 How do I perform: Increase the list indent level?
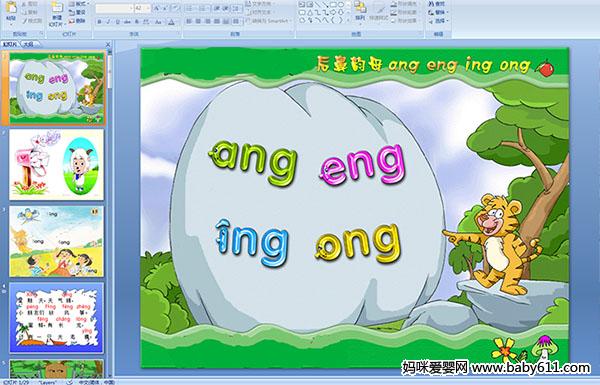click(226, 8)
